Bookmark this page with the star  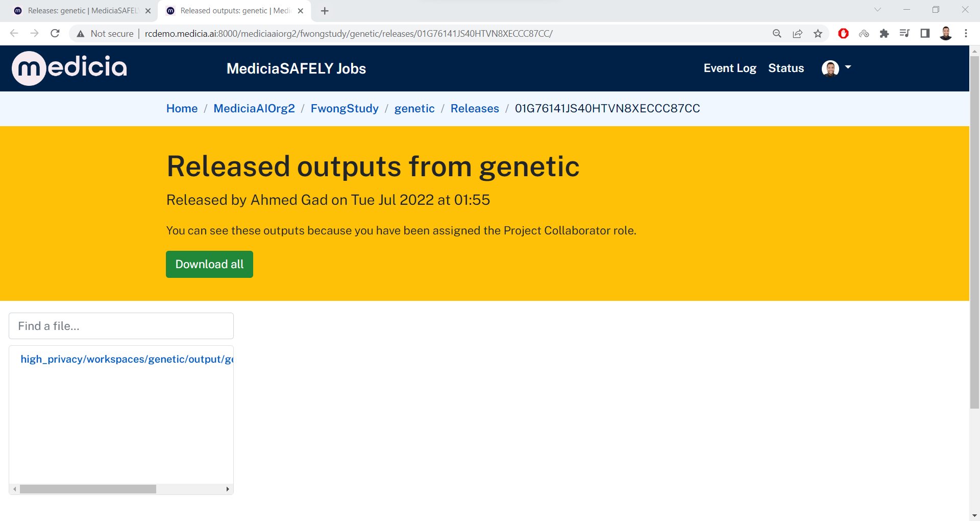tap(818, 34)
